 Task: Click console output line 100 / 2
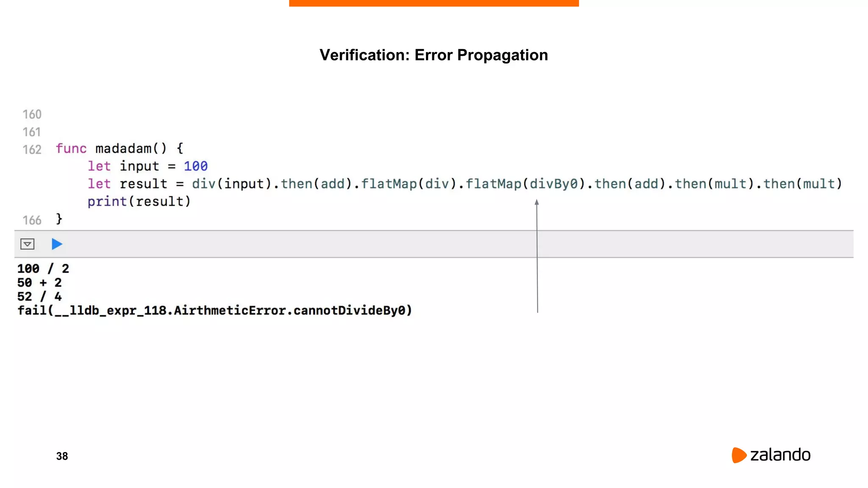tap(43, 269)
